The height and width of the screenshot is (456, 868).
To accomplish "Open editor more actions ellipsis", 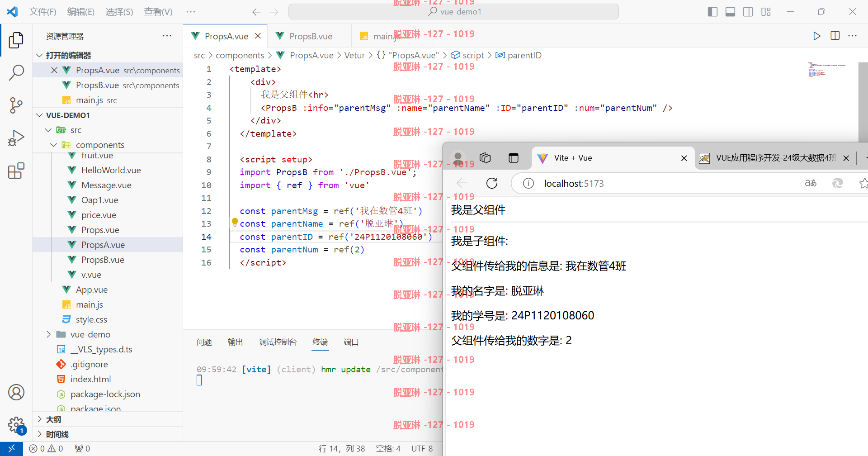I will pyautogui.click(x=853, y=36).
